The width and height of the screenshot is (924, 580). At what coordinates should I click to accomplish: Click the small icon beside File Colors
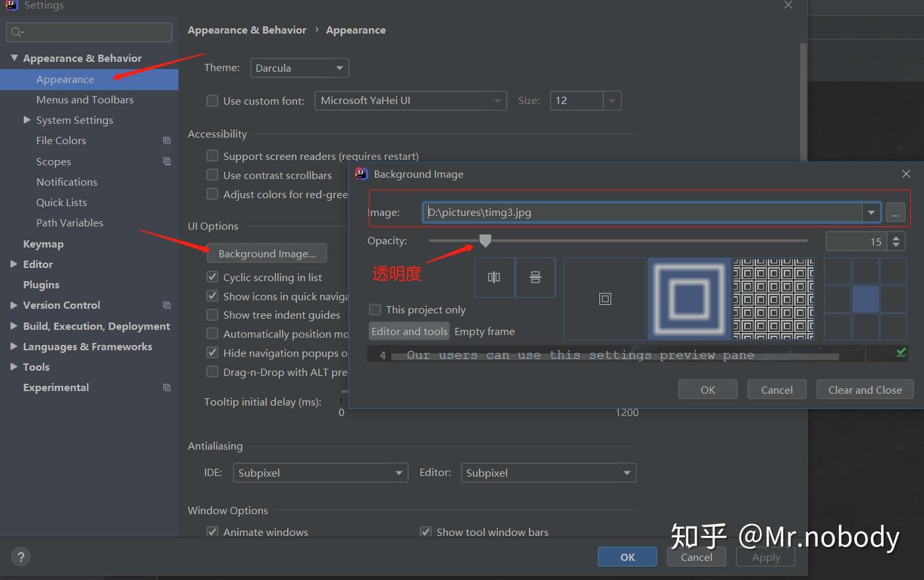pyautogui.click(x=167, y=140)
